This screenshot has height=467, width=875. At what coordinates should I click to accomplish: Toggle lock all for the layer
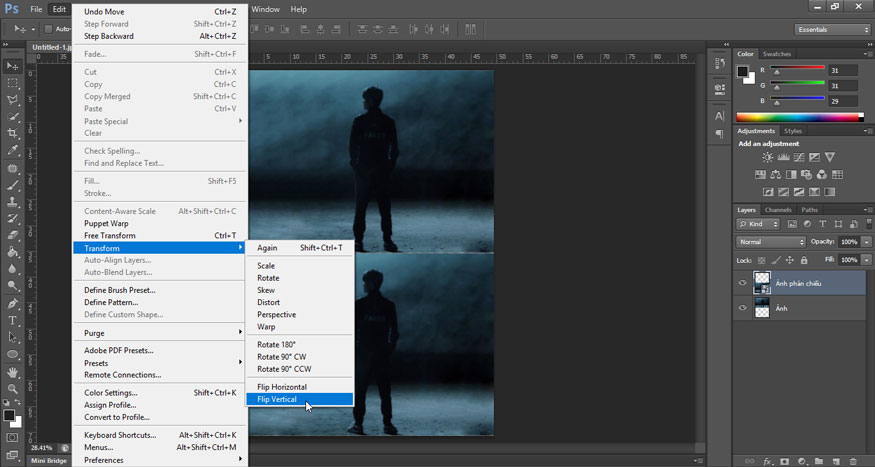click(x=804, y=260)
